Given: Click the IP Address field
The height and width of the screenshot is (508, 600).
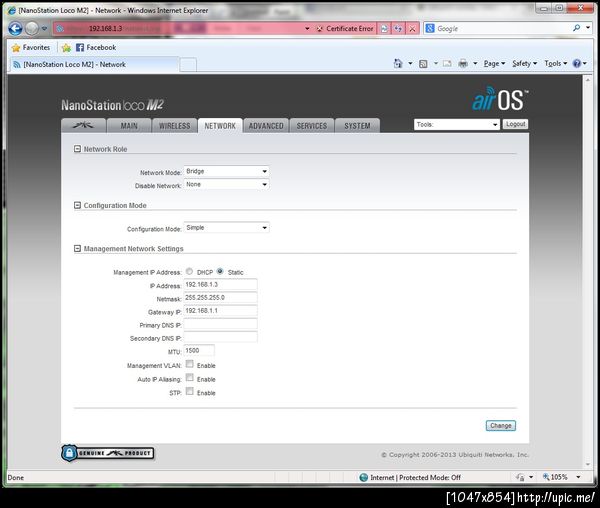Looking at the screenshot, I should pyautogui.click(x=220, y=285).
